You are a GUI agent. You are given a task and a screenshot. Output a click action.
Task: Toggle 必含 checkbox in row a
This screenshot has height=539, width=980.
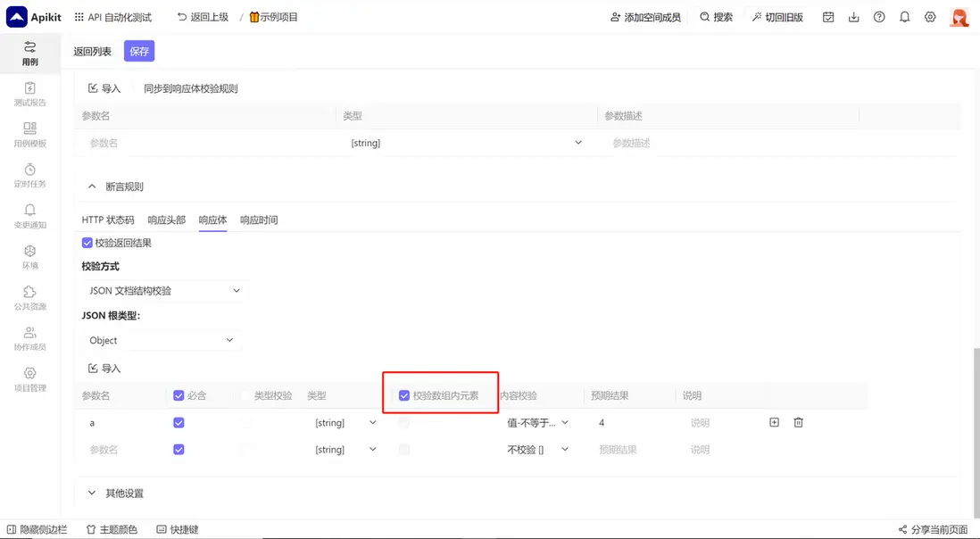(179, 423)
